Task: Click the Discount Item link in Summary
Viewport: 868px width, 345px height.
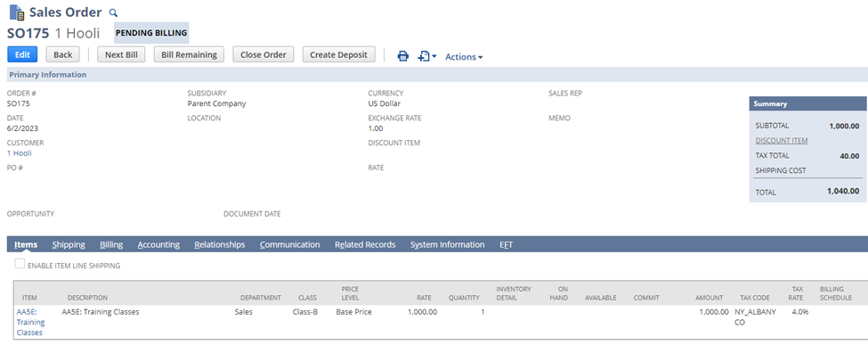Action: pos(781,140)
